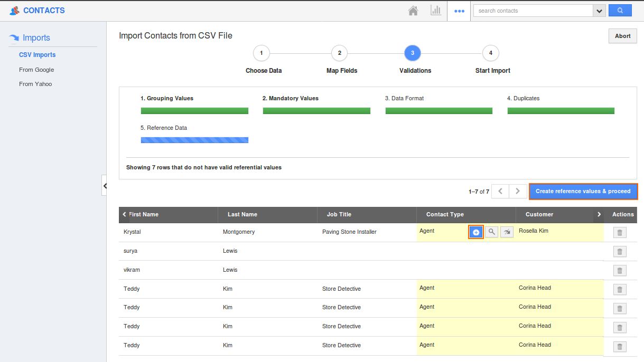The image size is (644, 362).
Task: Select CSV Imports in the sidebar
Action: coord(37,55)
